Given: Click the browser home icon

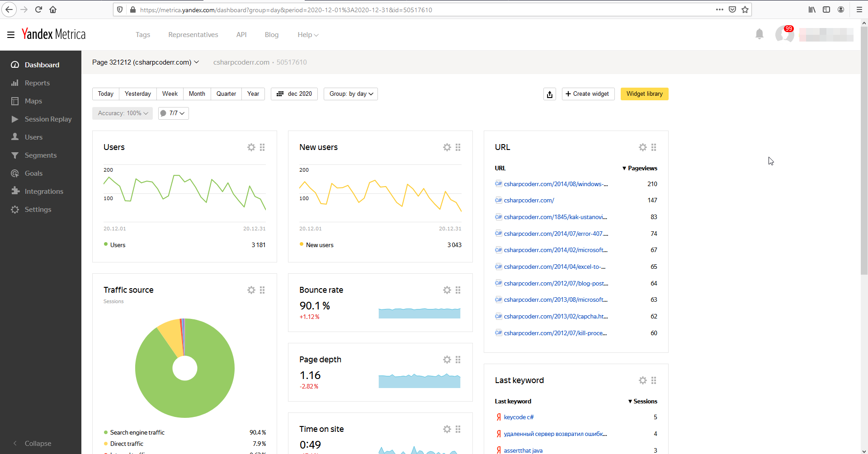Looking at the screenshot, I should (x=53, y=9).
